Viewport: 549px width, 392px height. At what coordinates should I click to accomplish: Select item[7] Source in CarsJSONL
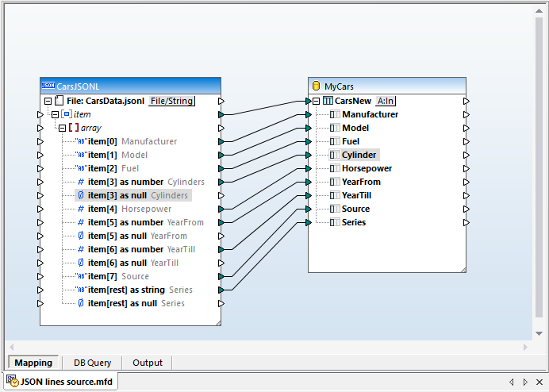click(117, 276)
